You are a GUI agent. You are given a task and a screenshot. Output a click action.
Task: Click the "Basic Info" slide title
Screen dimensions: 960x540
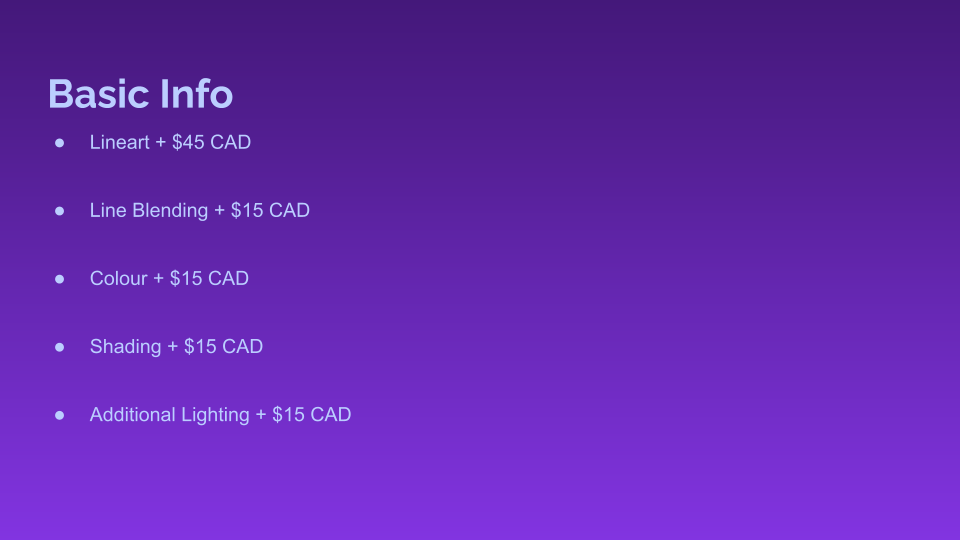tap(140, 94)
